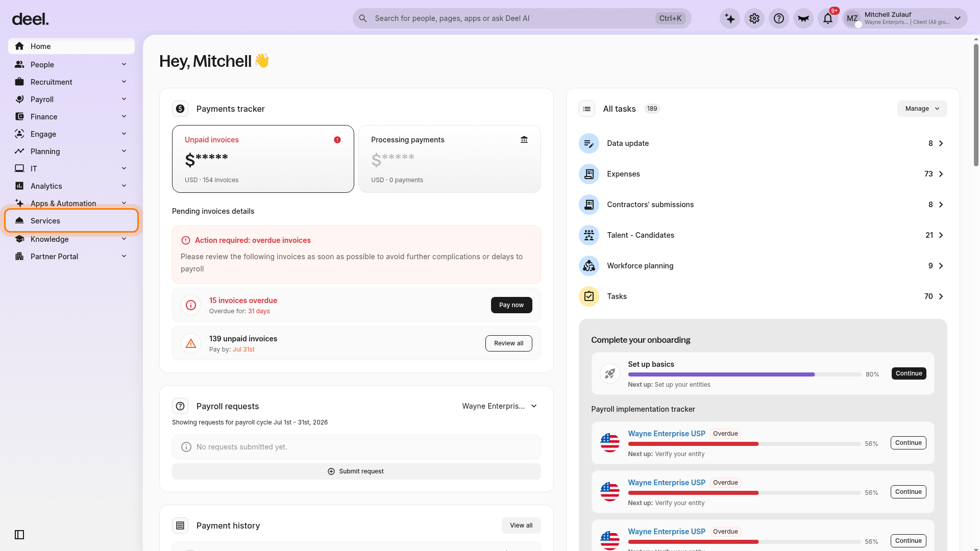Expand the Recruitment menu chevron

click(x=124, y=82)
